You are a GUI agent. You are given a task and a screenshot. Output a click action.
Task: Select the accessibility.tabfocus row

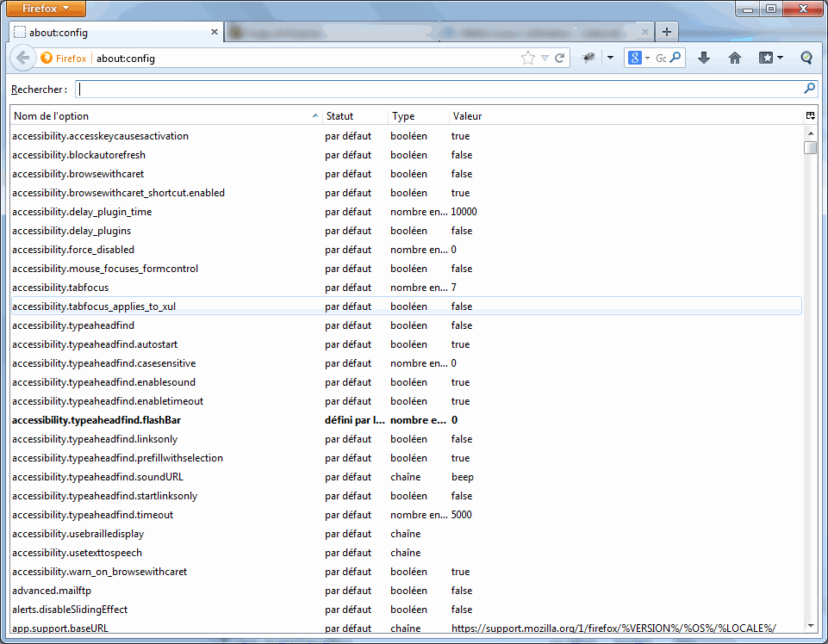click(406, 288)
